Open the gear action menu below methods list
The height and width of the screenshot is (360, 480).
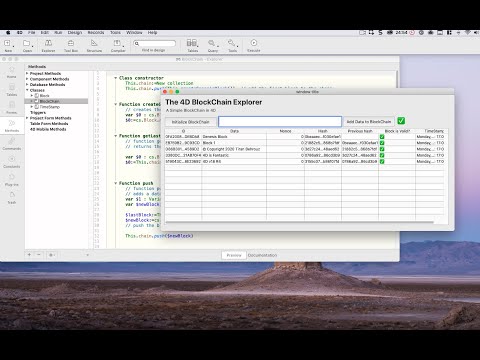(51, 255)
